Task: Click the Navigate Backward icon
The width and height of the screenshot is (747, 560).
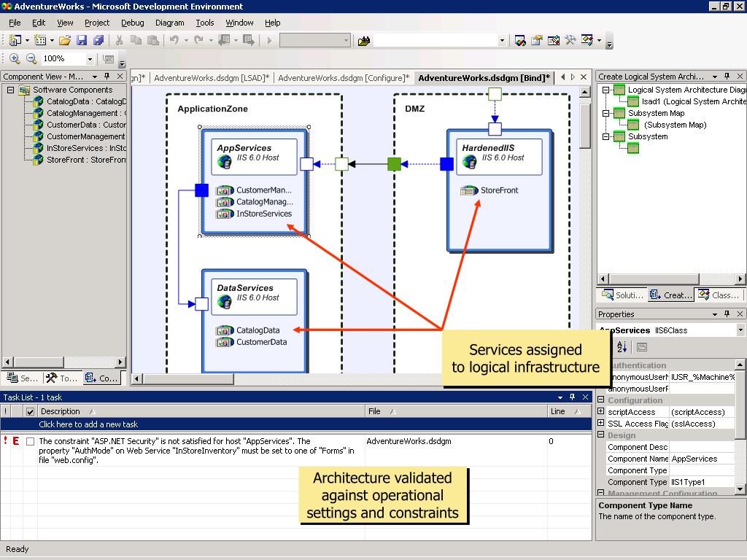Action: click(x=224, y=41)
